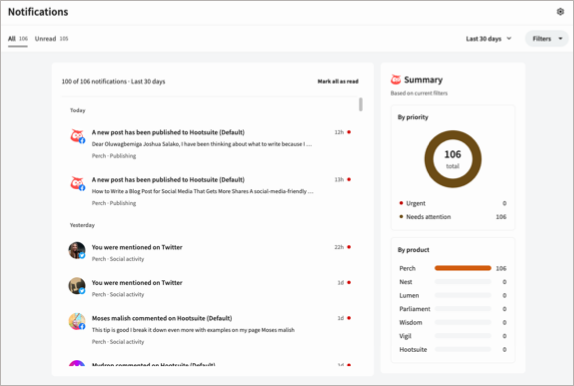This screenshot has height=386, width=574.
Task: Click the Needs attention label
Action: (428, 217)
